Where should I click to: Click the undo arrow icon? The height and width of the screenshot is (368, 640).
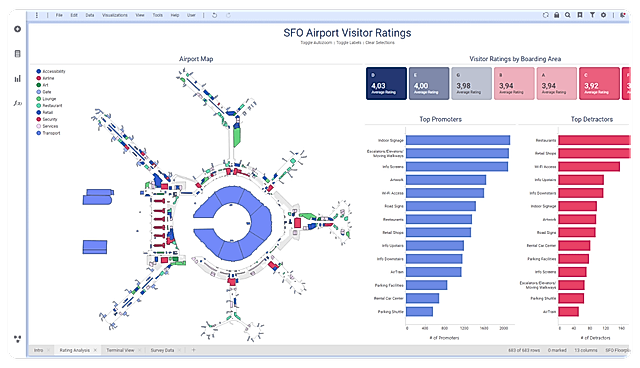[214, 15]
